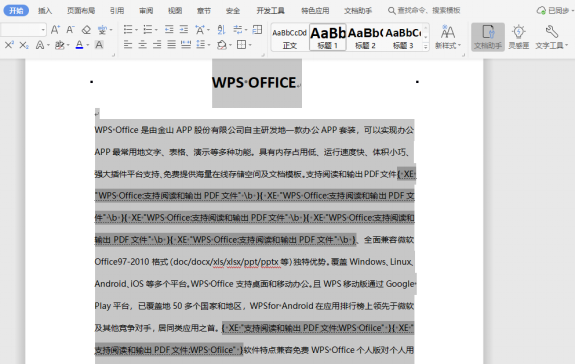
Task: Open the 插入 (Insert) tab
Action: pos(45,11)
